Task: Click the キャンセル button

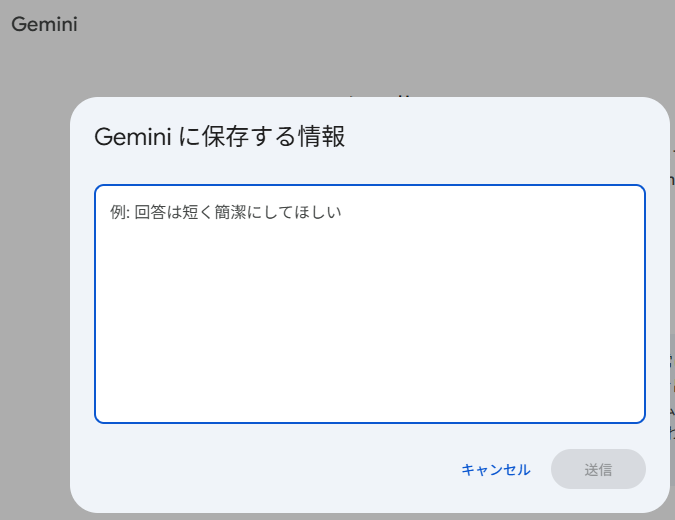Action: pos(496,470)
